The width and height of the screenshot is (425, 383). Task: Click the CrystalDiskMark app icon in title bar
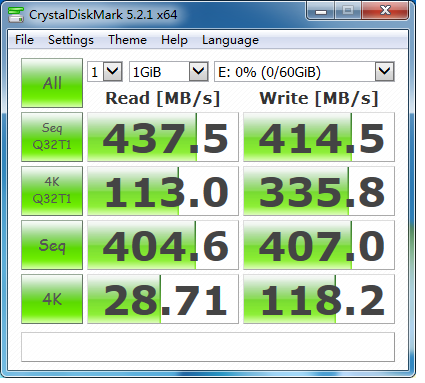tap(16, 14)
